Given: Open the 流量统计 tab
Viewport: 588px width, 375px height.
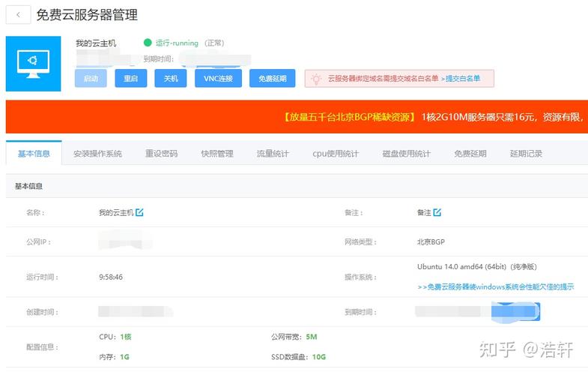Looking at the screenshot, I should pos(273,154).
